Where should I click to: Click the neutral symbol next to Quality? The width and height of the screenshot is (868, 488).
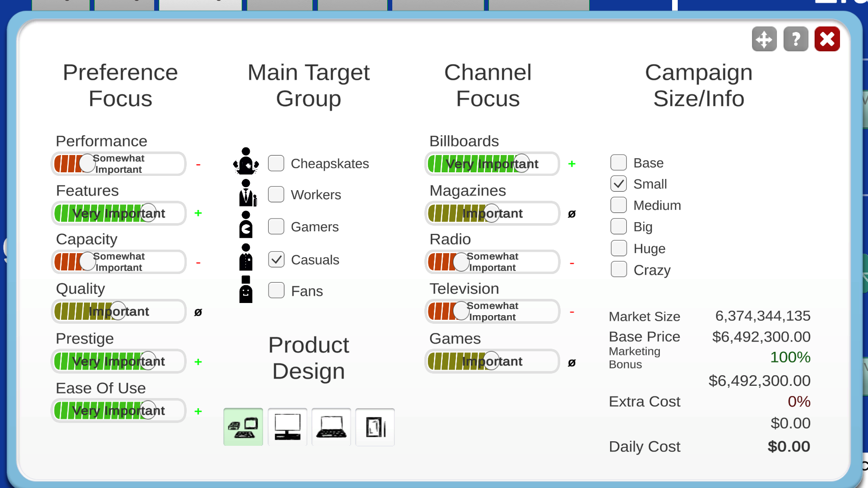(x=198, y=312)
